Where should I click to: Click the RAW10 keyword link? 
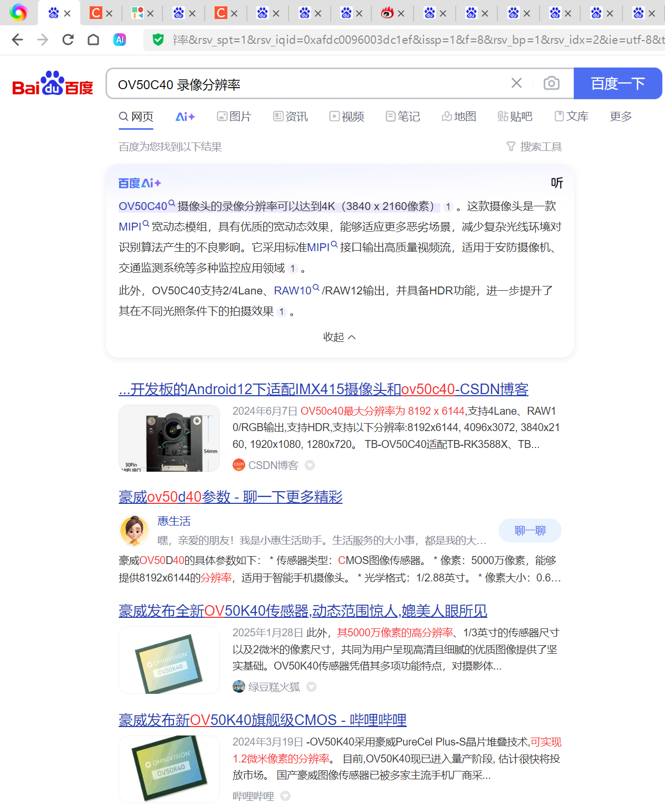(x=293, y=291)
